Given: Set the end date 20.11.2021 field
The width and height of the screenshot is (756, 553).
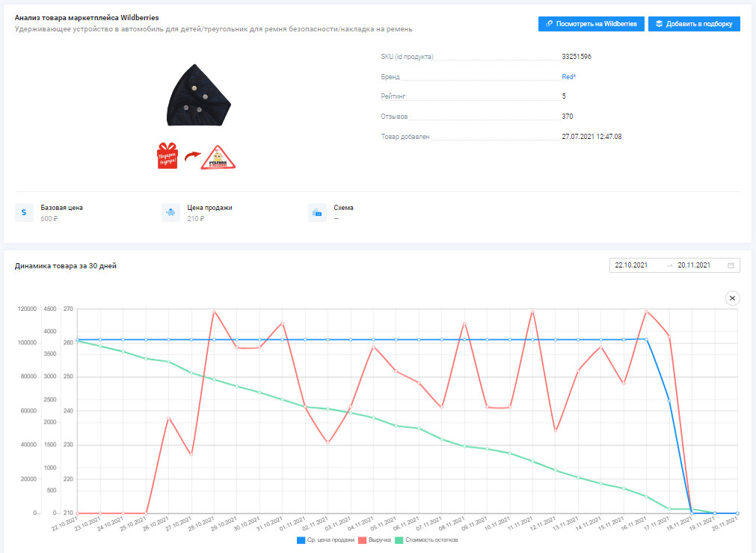Looking at the screenshot, I should [x=694, y=265].
